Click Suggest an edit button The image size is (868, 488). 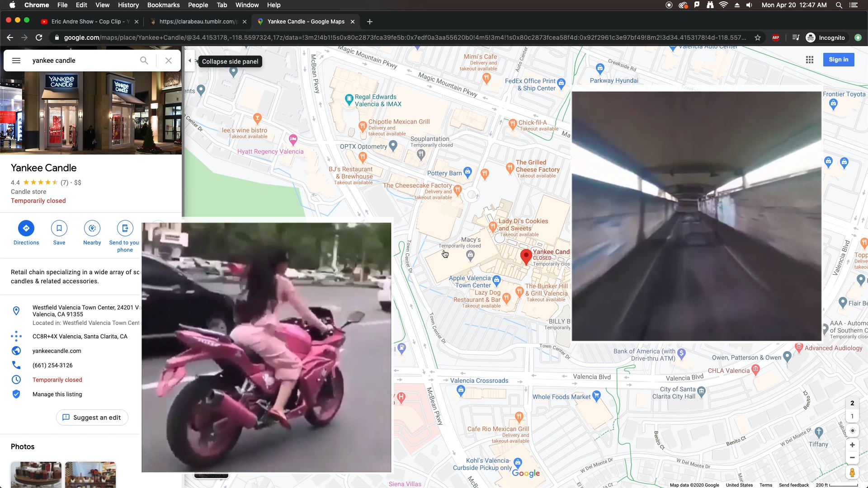(92, 418)
